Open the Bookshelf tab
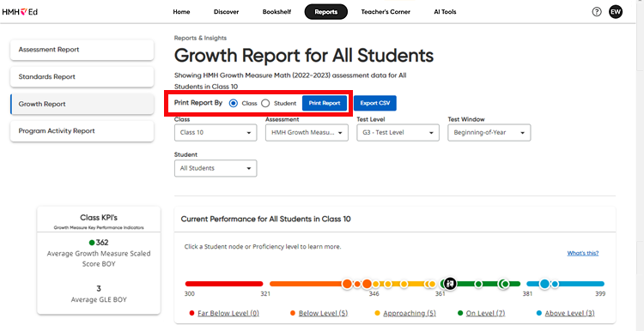Viewport: 644px width, 331px height. [276, 12]
